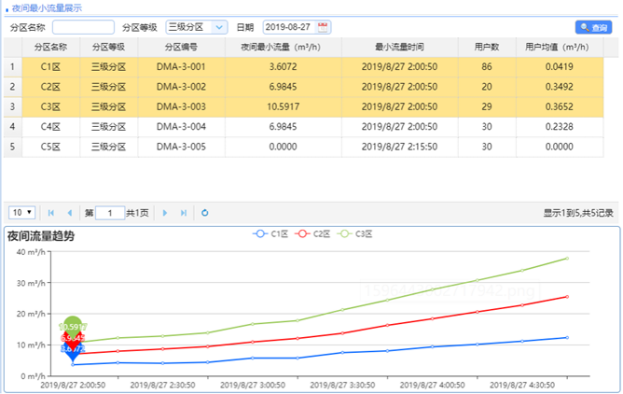
Task: Go to next page arrow
Action: pyautogui.click(x=164, y=213)
